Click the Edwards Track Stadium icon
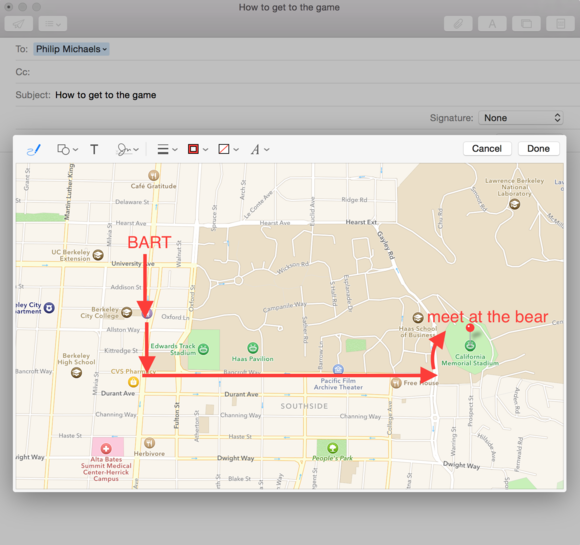 [203, 349]
